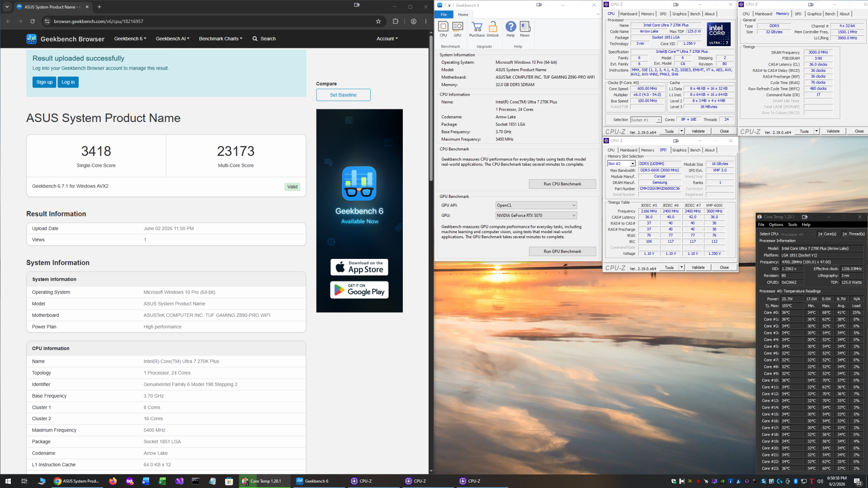Switch to Mainboard tab in the CPU-Z CPU window
Image resolution: width=868 pixels, height=488 pixels.
(628, 14)
